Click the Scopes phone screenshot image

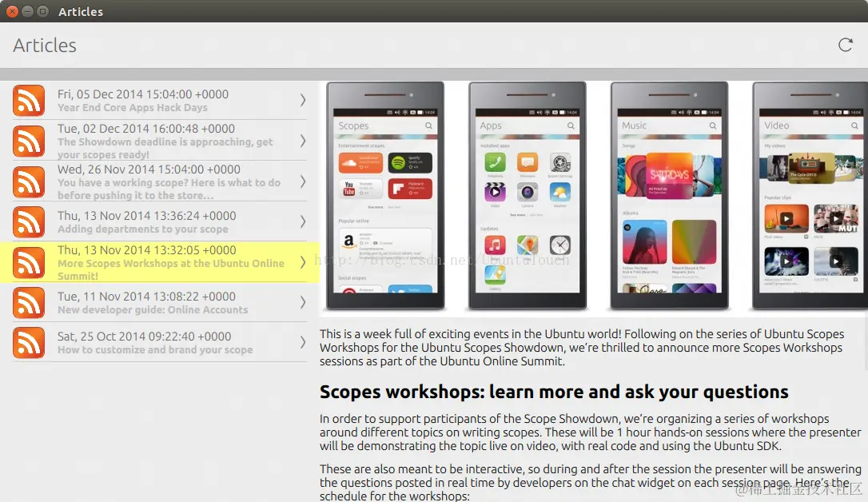pos(385,195)
